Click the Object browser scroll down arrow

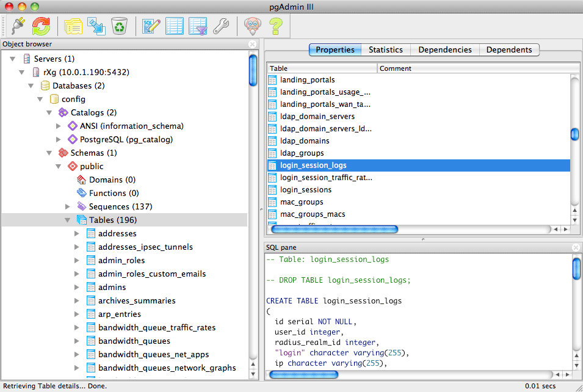(x=253, y=374)
